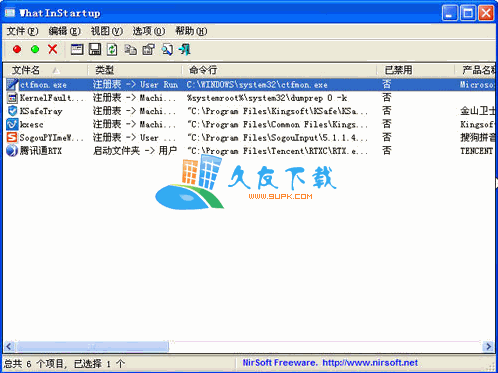Open the 文件(F) menu
This screenshot has width=498, height=373.
point(22,31)
